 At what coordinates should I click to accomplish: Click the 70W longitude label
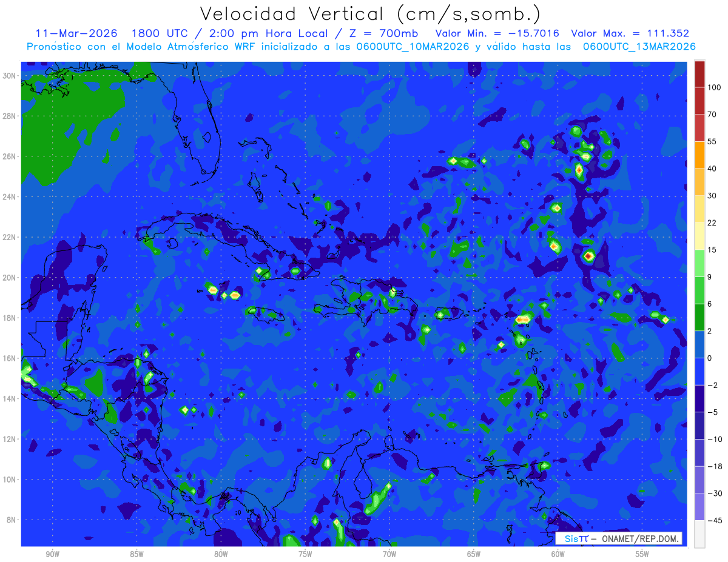pyautogui.click(x=389, y=554)
